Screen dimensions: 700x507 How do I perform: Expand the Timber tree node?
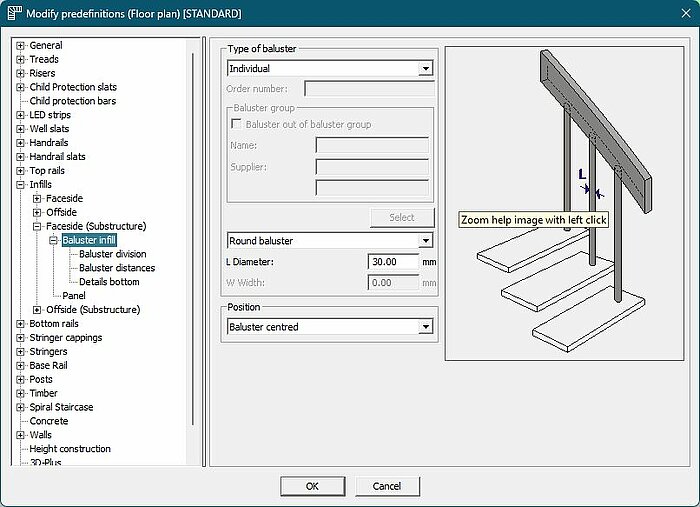pyautogui.click(x=20, y=393)
